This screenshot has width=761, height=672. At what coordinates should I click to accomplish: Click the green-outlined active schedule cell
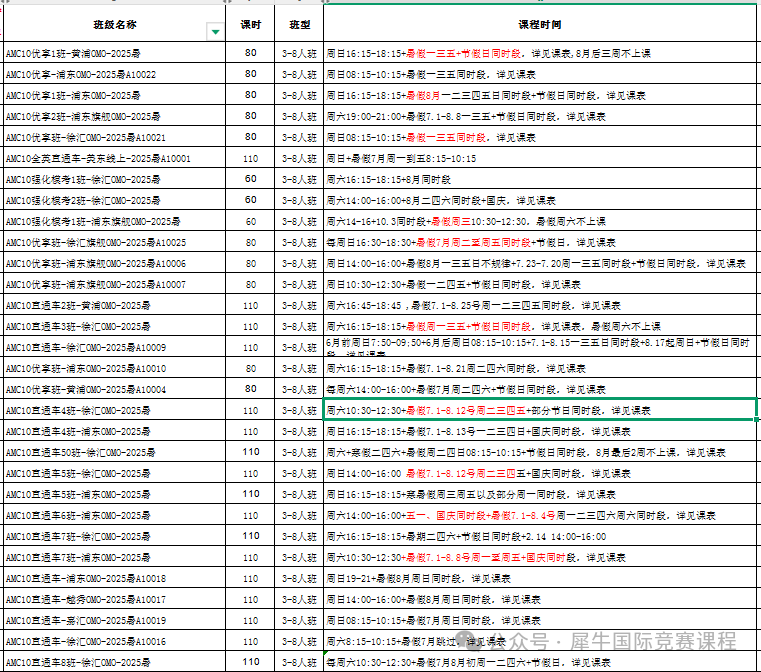pos(538,410)
